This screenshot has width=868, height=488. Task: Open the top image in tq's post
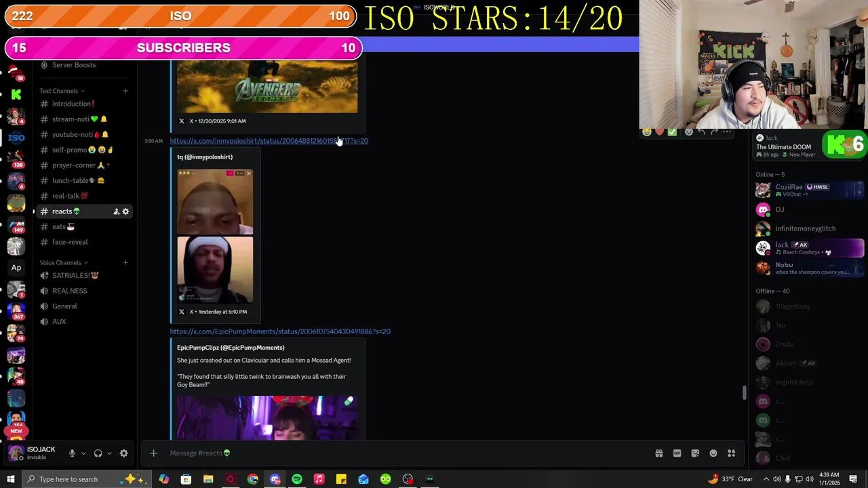point(215,202)
